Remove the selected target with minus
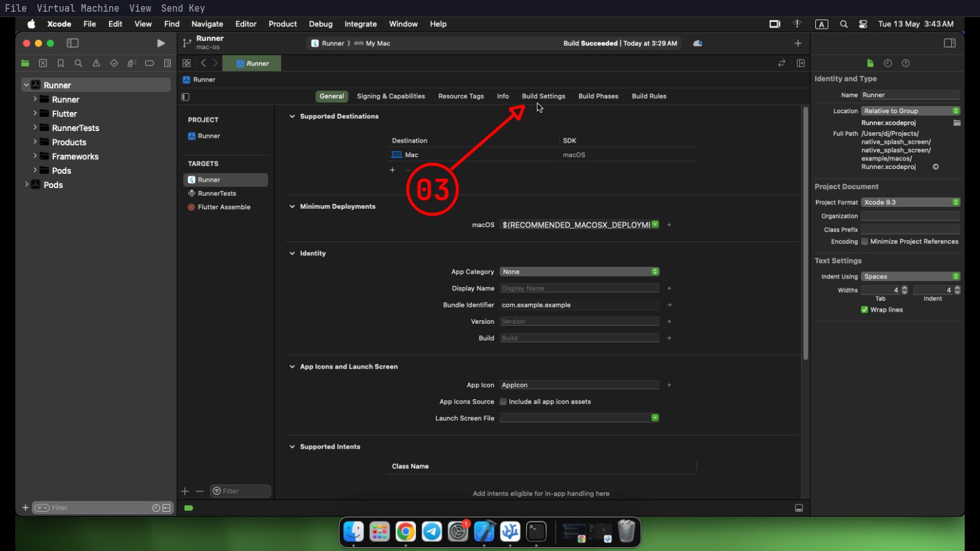Image resolution: width=980 pixels, height=551 pixels. click(x=200, y=491)
